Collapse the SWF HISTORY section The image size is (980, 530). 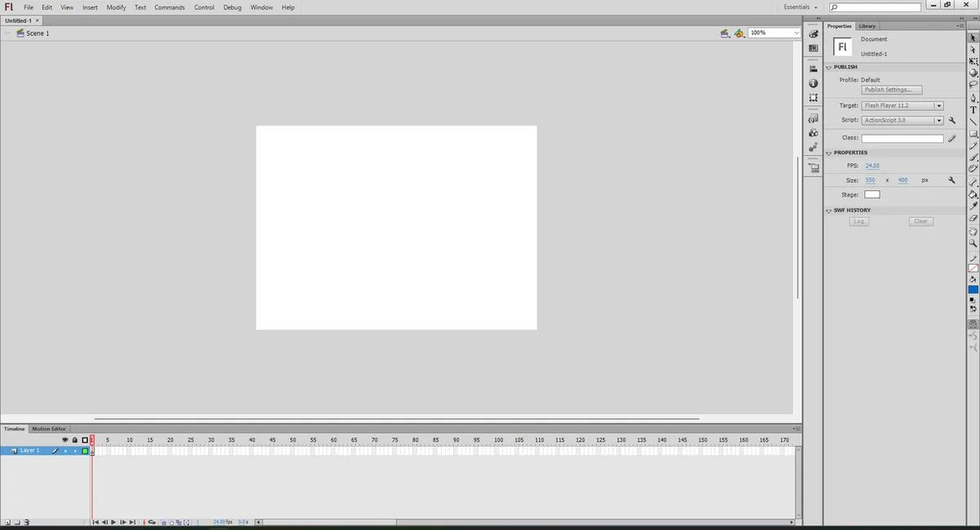[x=829, y=210]
